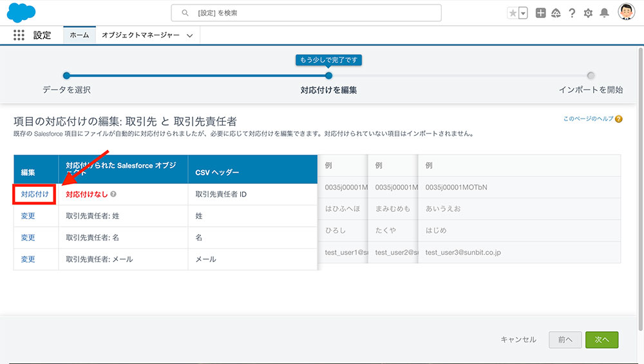Click the Trailhead guidance icon
The image size is (644, 364).
556,13
